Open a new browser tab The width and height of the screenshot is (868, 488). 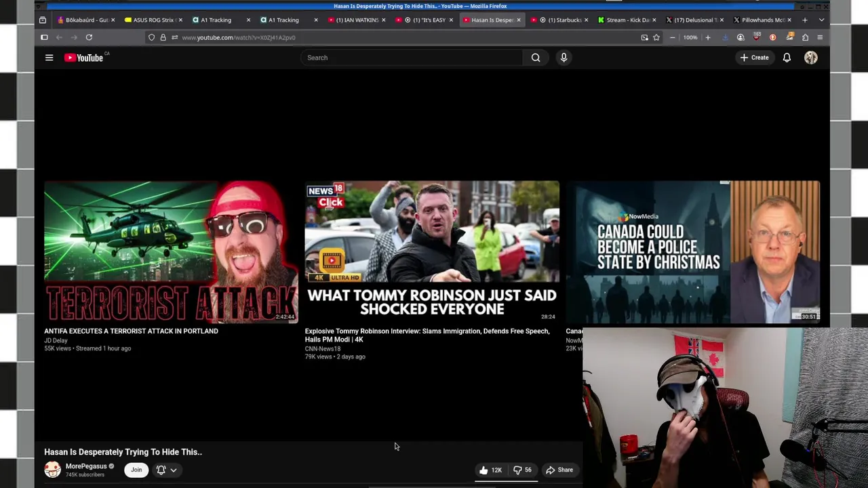tap(805, 20)
